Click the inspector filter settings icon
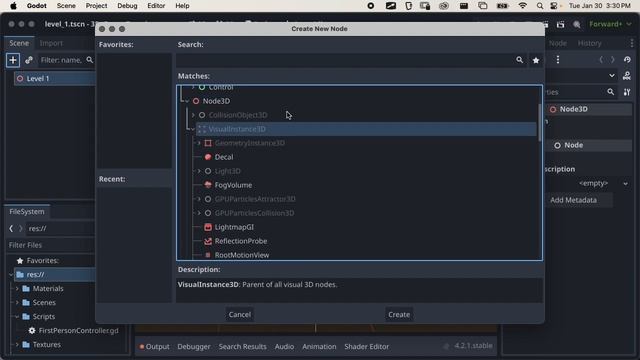Image resolution: width=640 pixels, height=360 pixels. [x=627, y=92]
